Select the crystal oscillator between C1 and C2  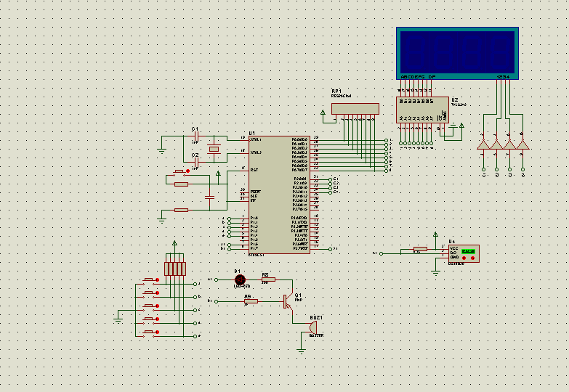214,149
